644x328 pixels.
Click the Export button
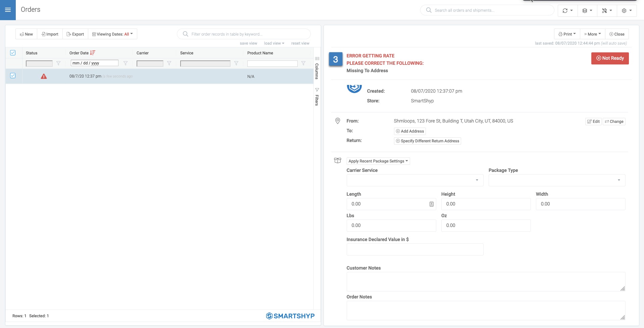pyautogui.click(x=75, y=34)
